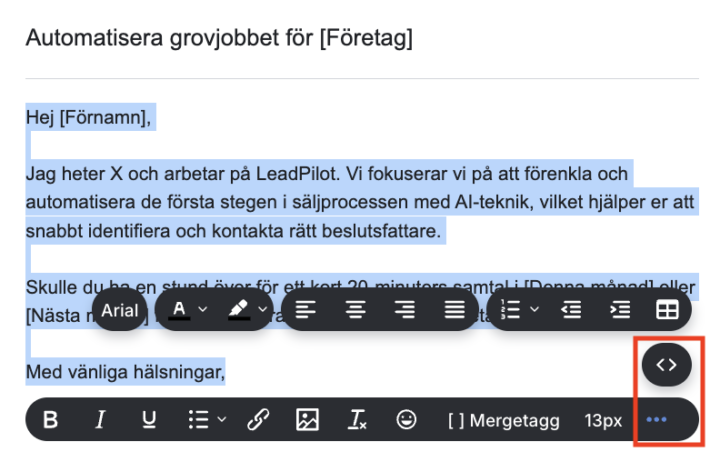Open the code view
720x462 pixels.
pyautogui.click(x=666, y=364)
